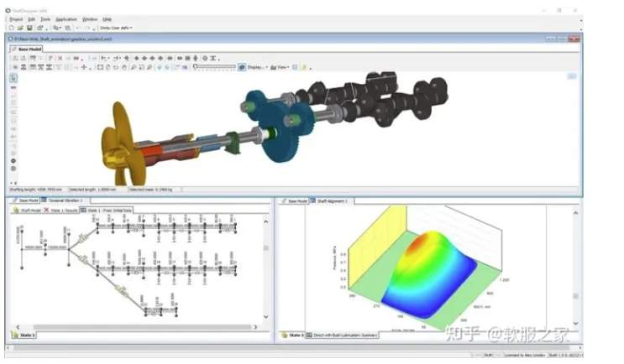The height and width of the screenshot is (364, 624).
Task: Open the View dropdown
Action: pyautogui.click(x=280, y=67)
